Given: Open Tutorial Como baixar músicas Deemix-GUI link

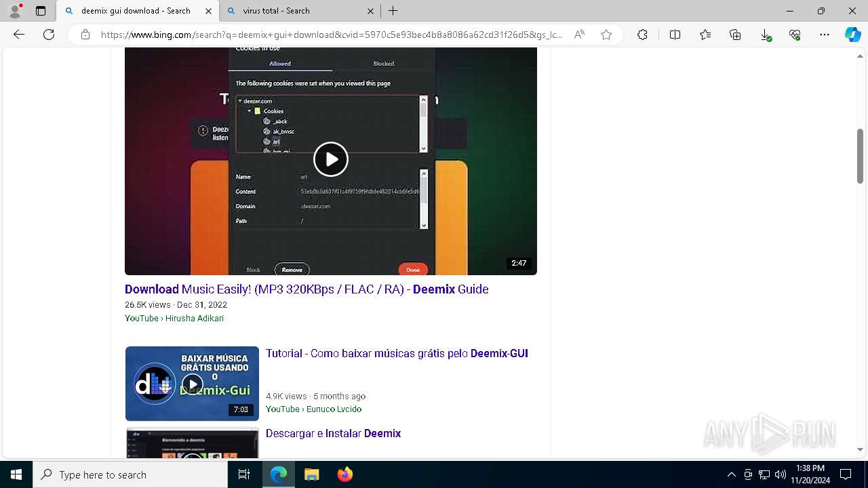Looking at the screenshot, I should pos(397,354).
